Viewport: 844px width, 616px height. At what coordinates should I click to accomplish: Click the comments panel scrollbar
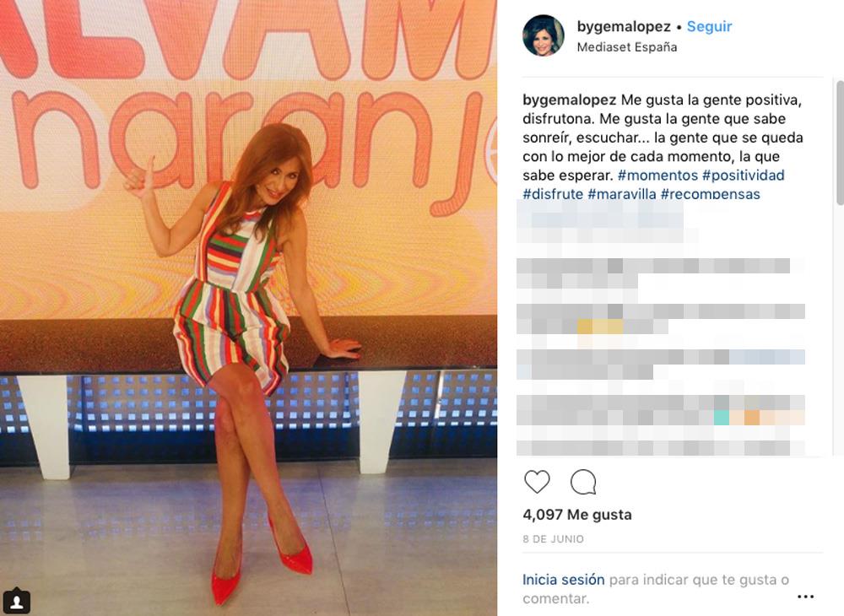[x=839, y=143]
